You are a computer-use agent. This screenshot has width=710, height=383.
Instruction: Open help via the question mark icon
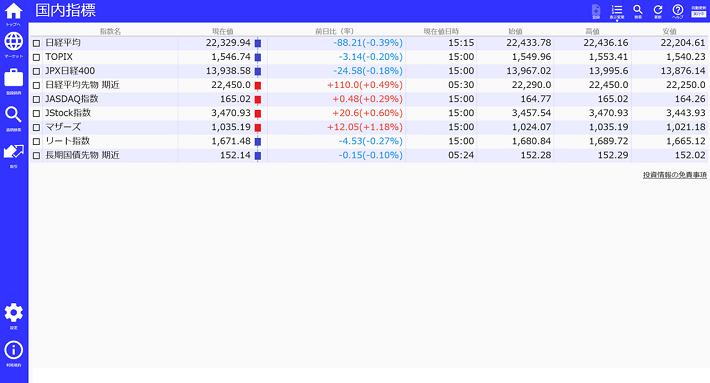(678, 11)
